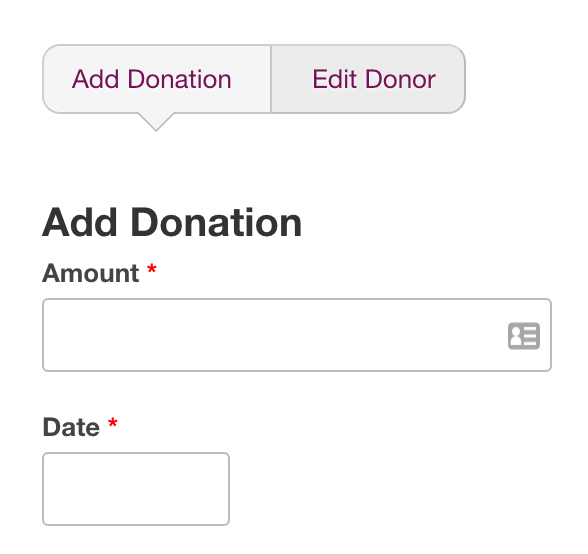This screenshot has width=588, height=554.
Task: Show the Add Donation form
Action: (x=157, y=79)
